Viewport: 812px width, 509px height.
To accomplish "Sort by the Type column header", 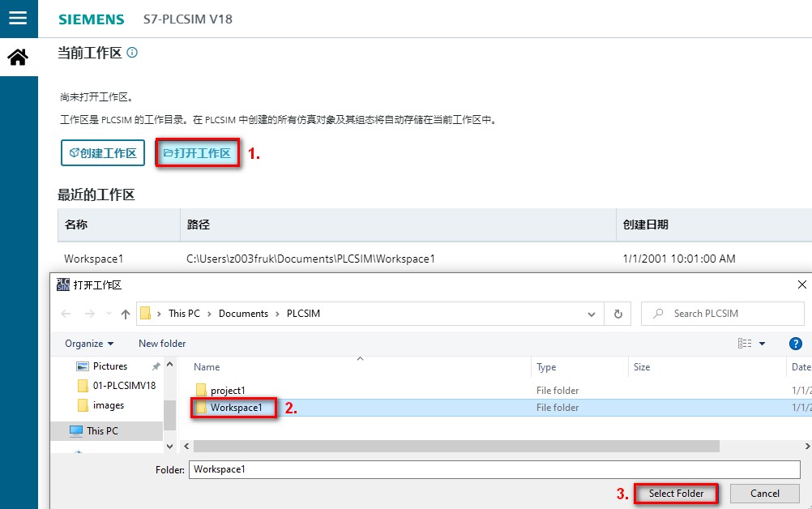I will coord(546,367).
